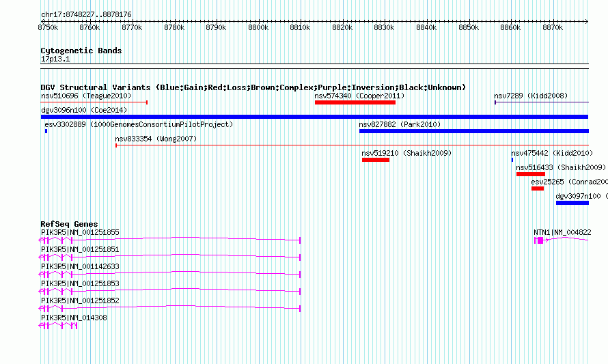The width and height of the screenshot is (608, 364).
Task: Open variant nsv833354 (Wong2007) label
Action: (156, 139)
